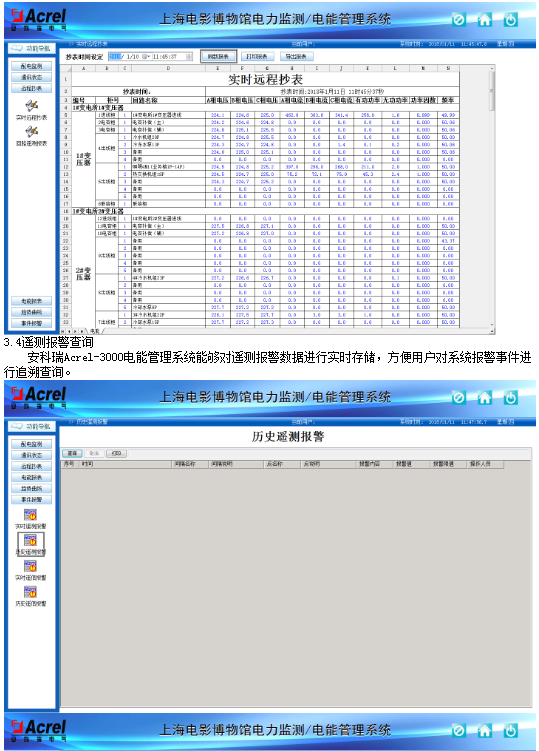The height and width of the screenshot is (751, 539).
Task: Click the spreadsheet vertical scrollbar thumb
Action: click(492, 91)
